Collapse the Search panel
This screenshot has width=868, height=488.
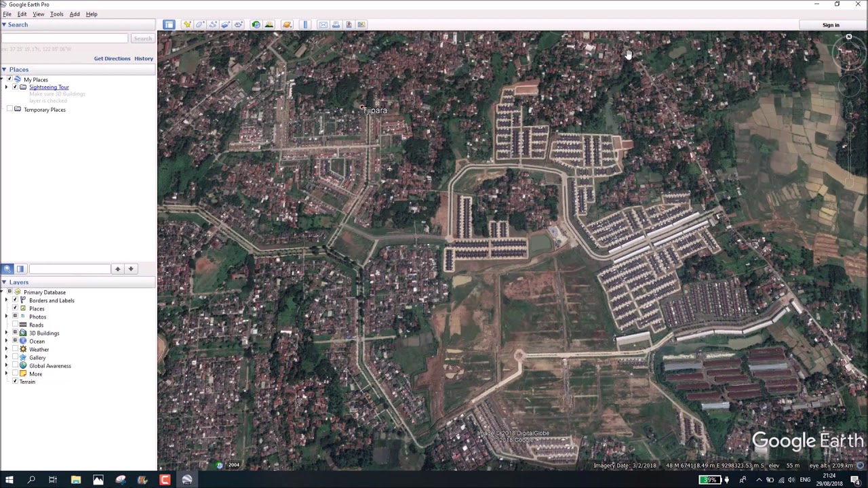tap(4, 24)
